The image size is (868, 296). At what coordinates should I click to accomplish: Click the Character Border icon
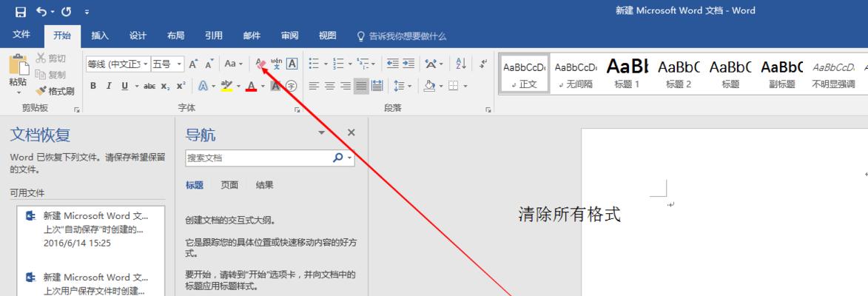(x=292, y=64)
